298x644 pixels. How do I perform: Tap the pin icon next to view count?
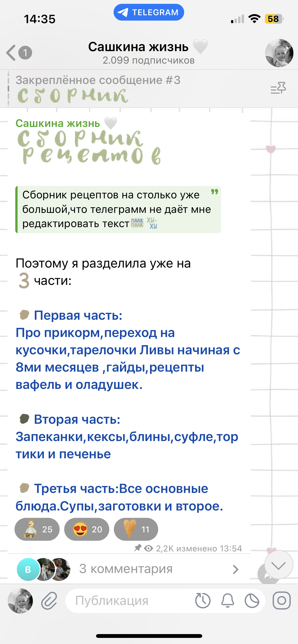(x=138, y=548)
